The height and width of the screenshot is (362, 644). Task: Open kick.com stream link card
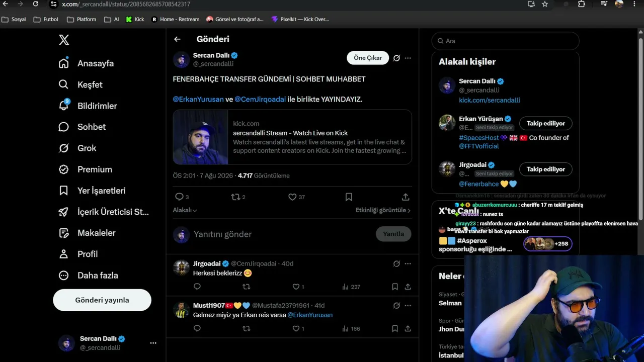[x=292, y=137]
